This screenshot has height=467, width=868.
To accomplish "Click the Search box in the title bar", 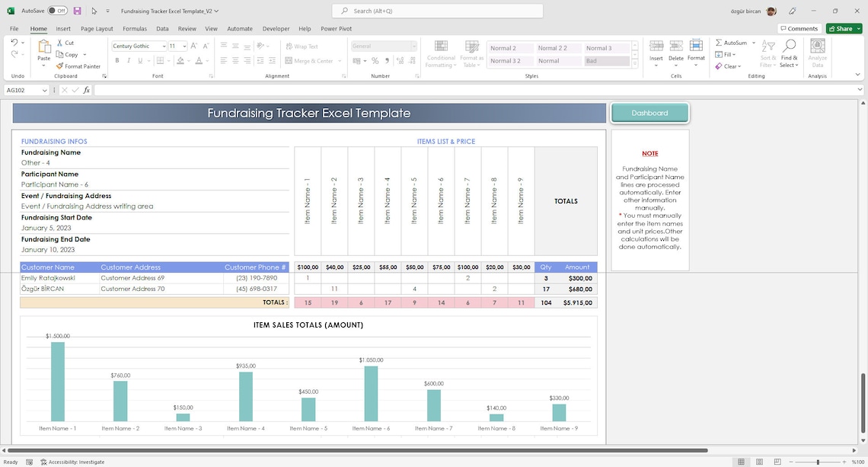I will click(x=437, y=11).
